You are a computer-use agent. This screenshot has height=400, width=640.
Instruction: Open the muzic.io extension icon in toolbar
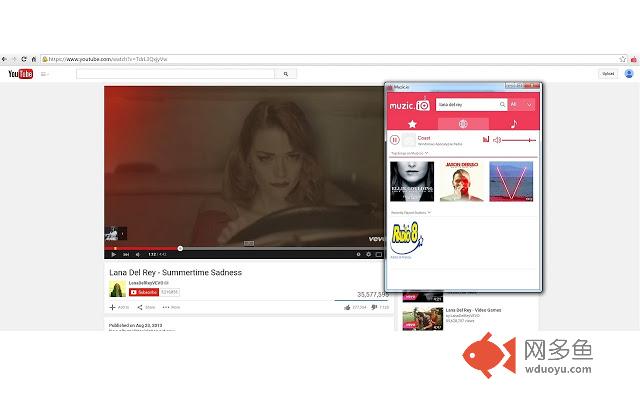point(633,60)
